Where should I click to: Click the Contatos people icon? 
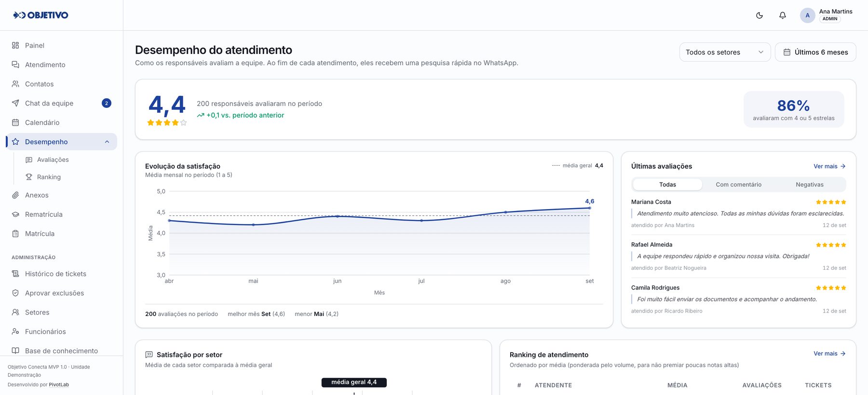coord(15,84)
